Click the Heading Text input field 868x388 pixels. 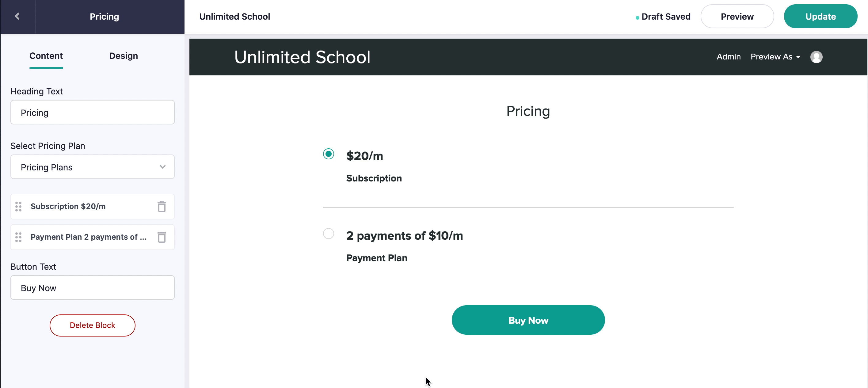pos(92,112)
